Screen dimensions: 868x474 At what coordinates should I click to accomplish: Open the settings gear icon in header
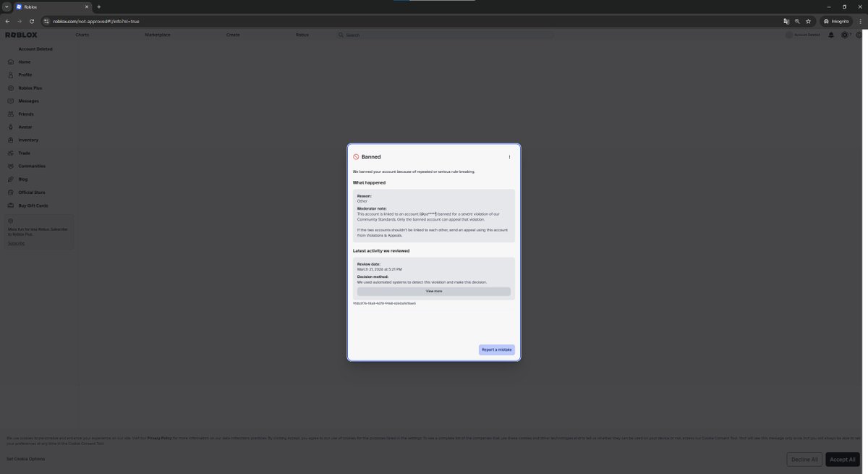pyautogui.click(x=859, y=35)
